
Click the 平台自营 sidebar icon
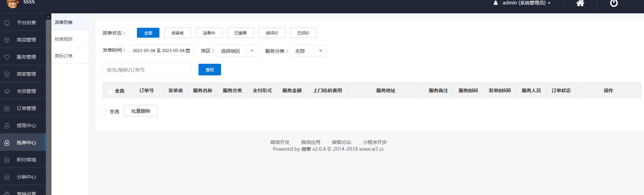click(x=7, y=23)
